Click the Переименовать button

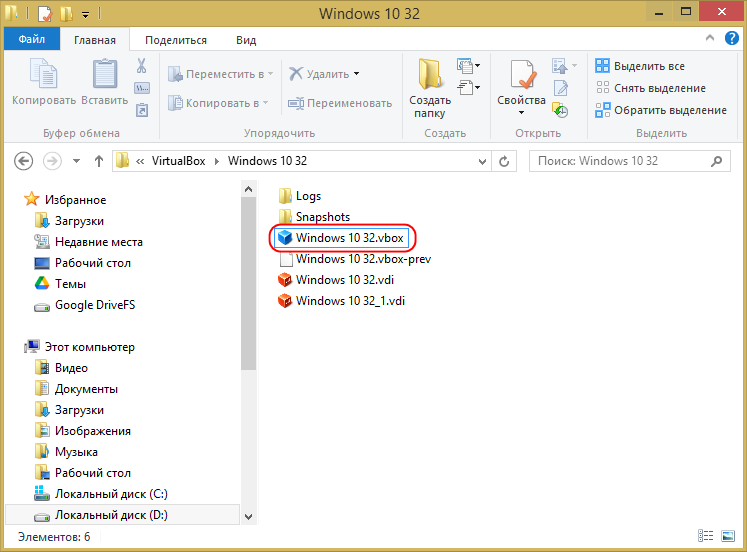tap(340, 103)
